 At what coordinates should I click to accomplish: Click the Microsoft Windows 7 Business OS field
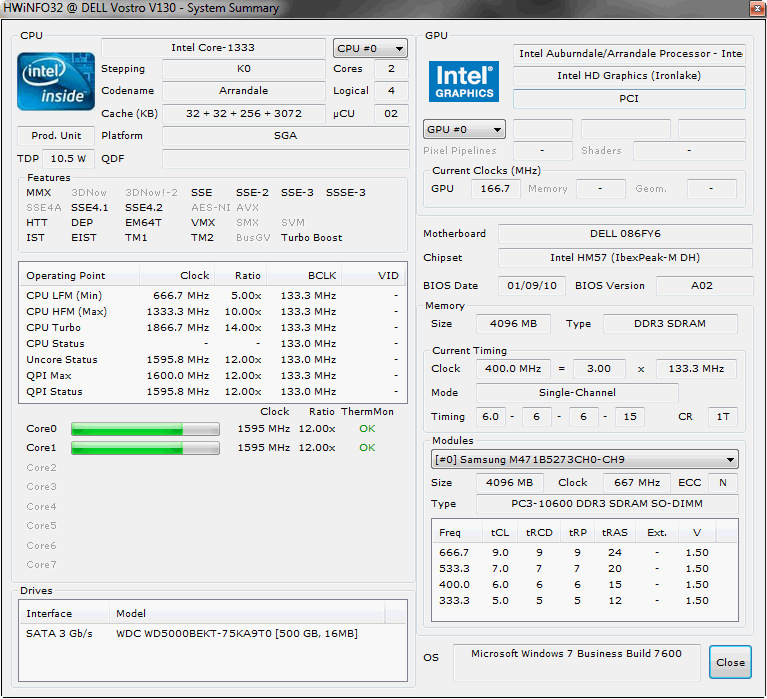(577, 662)
